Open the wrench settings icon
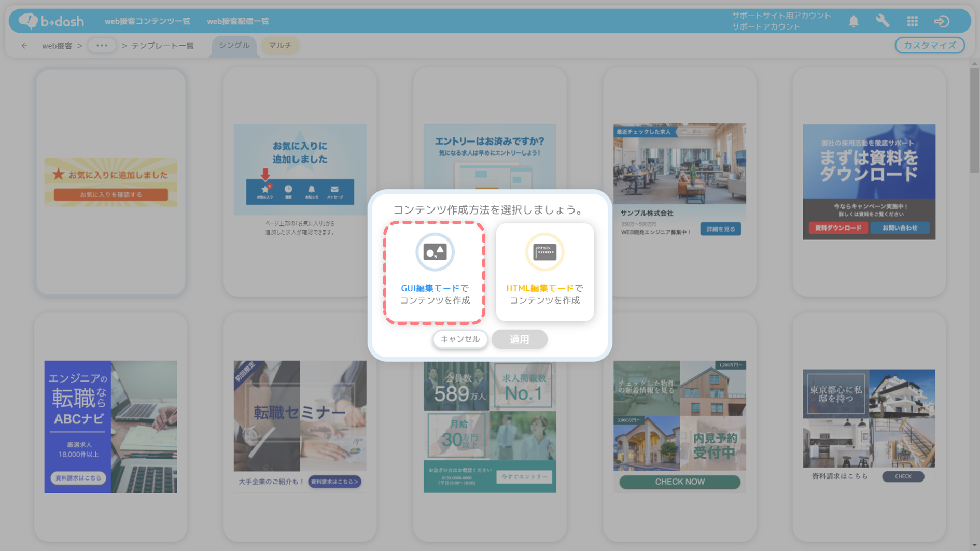 (x=883, y=21)
